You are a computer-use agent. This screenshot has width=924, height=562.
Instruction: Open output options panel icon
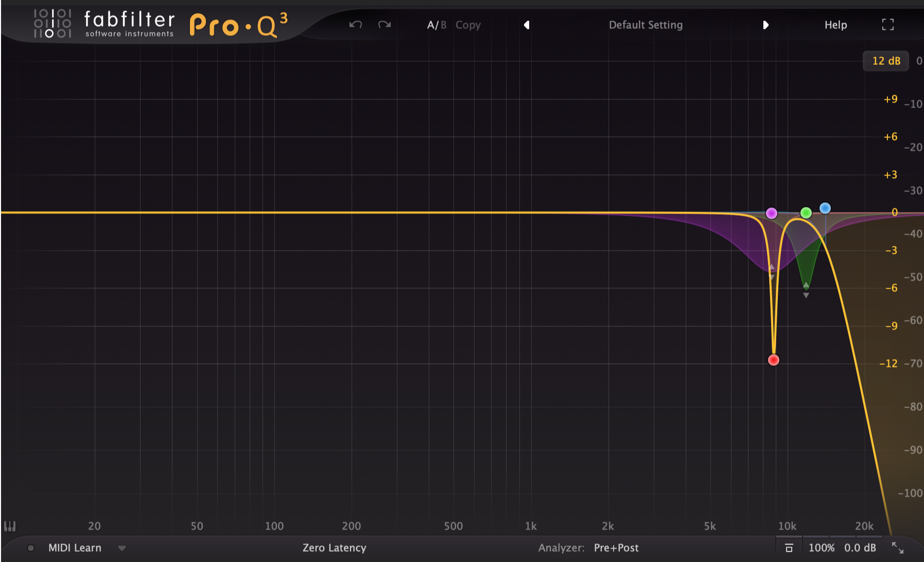[x=789, y=548]
